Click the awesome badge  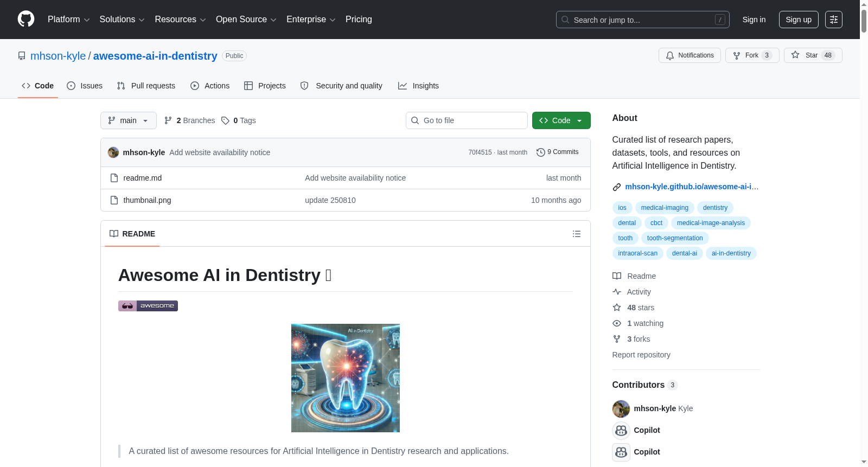148,306
